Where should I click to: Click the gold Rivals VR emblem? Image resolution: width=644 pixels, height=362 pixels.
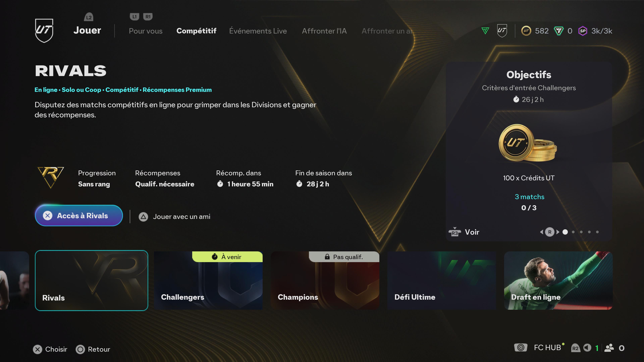coord(50,177)
